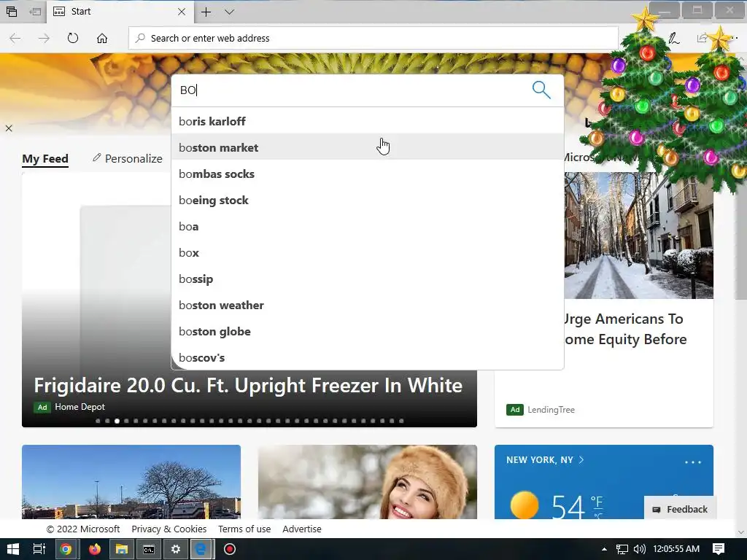Viewport: 747px width, 560px height.
Task: Click the Add notes pen icon
Action: tap(673, 38)
